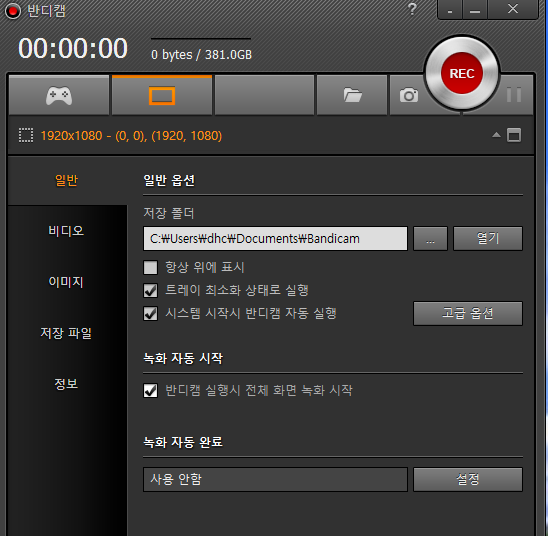
Task: Uncheck 반디캠 실행시 전체 화면 녹화 시작
Action: [x=151, y=391]
